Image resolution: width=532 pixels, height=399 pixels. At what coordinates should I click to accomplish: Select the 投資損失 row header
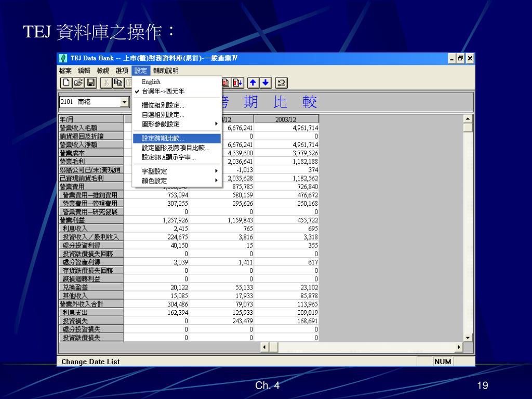(91, 321)
